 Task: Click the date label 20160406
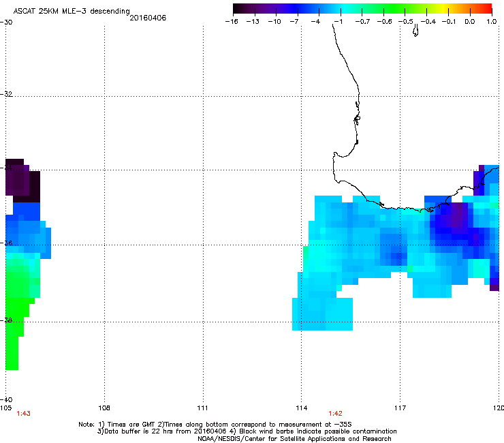(x=148, y=18)
